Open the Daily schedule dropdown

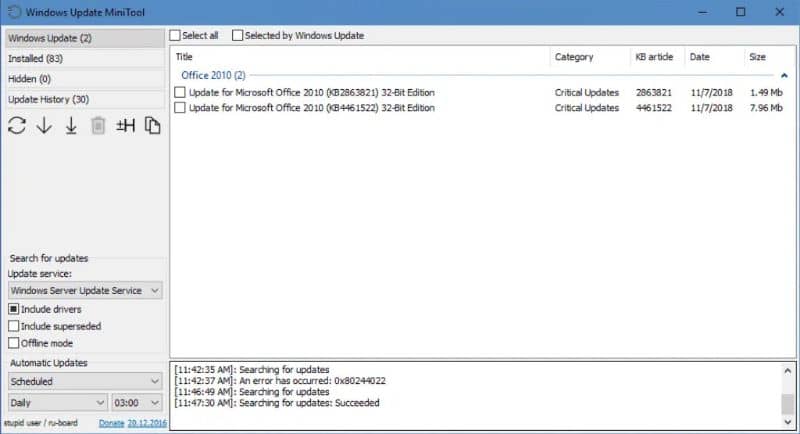[58, 403]
